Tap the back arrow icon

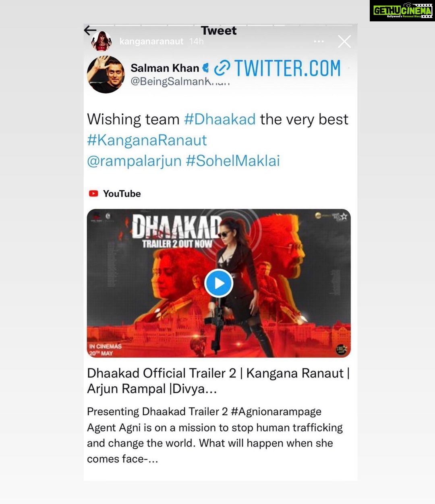coord(90,30)
